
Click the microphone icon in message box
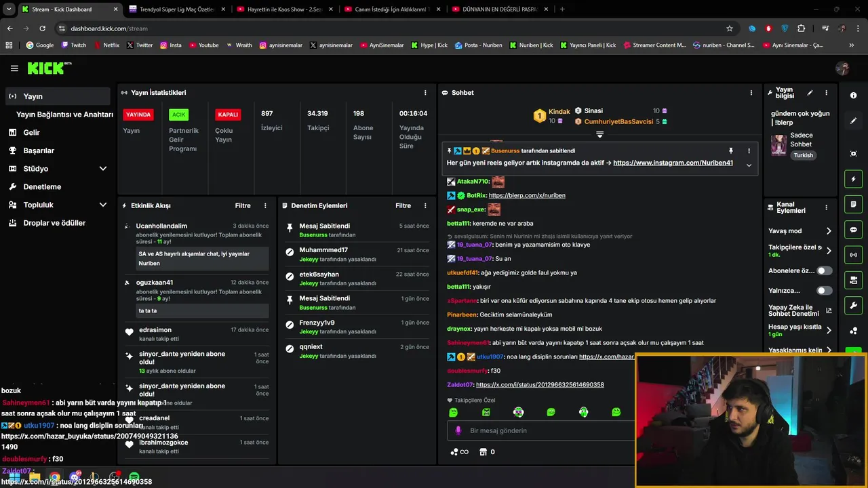click(458, 430)
